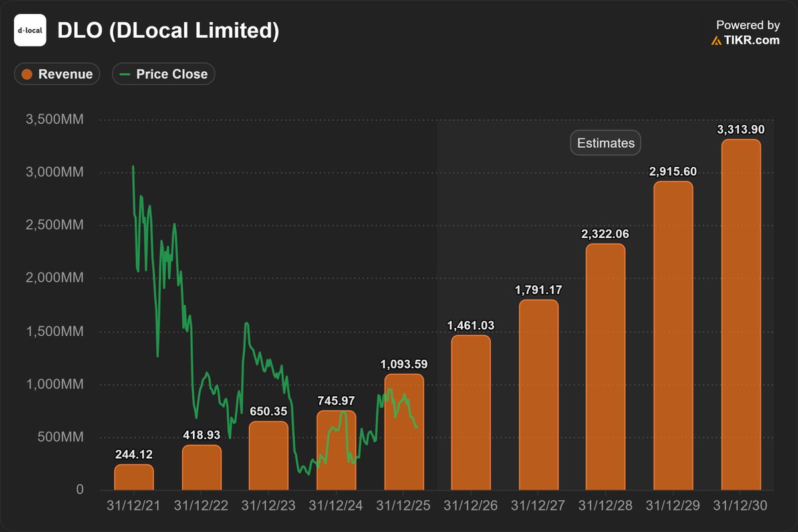Hide the Estimates section via its chip
The width and height of the screenshot is (798, 532).
coord(605,142)
